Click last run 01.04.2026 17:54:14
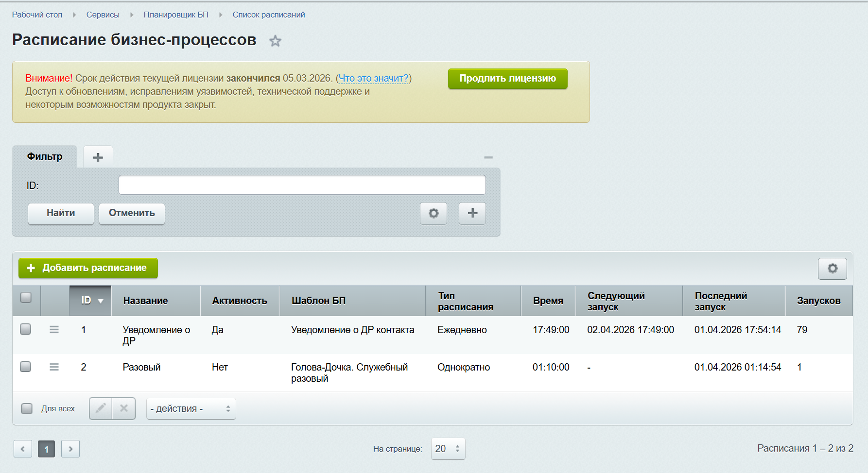The width and height of the screenshot is (868, 473). click(738, 330)
